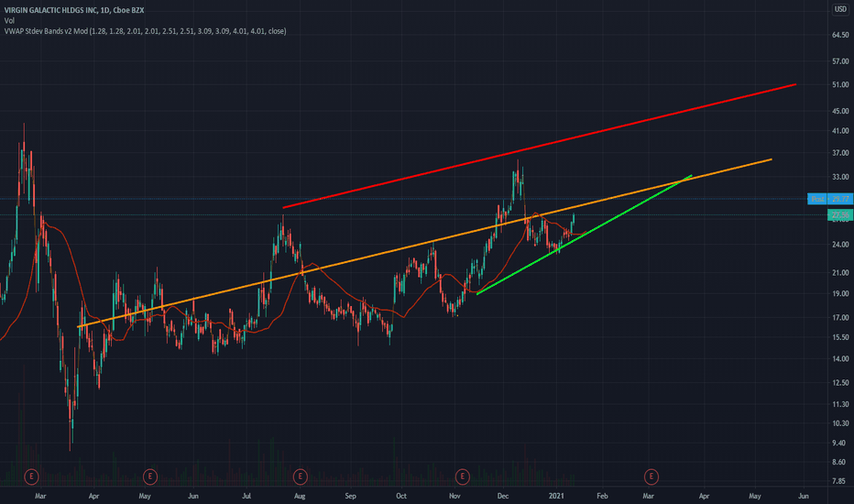Click the Feb label on time axis
This screenshot has width=854, height=504.
click(602, 496)
